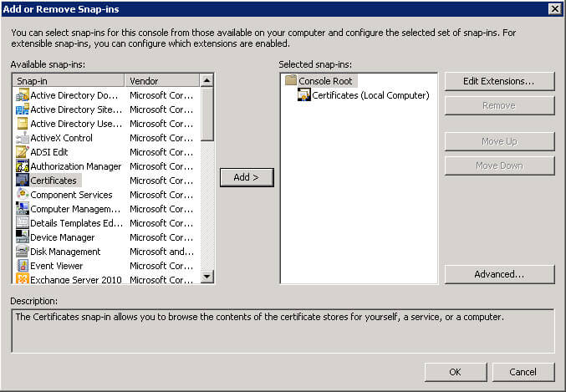The height and width of the screenshot is (392, 566).
Task: Click the Authorization Manager icon
Action: (23, 166)
